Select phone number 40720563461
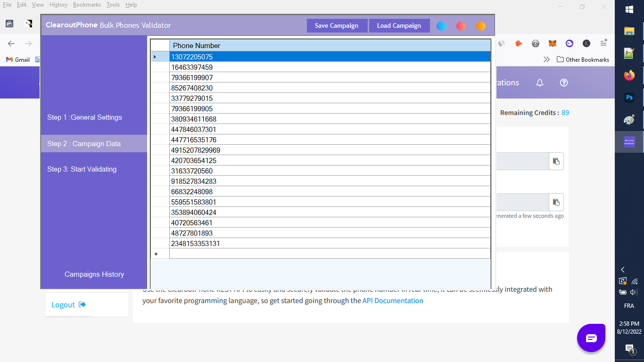 point(330,222)
